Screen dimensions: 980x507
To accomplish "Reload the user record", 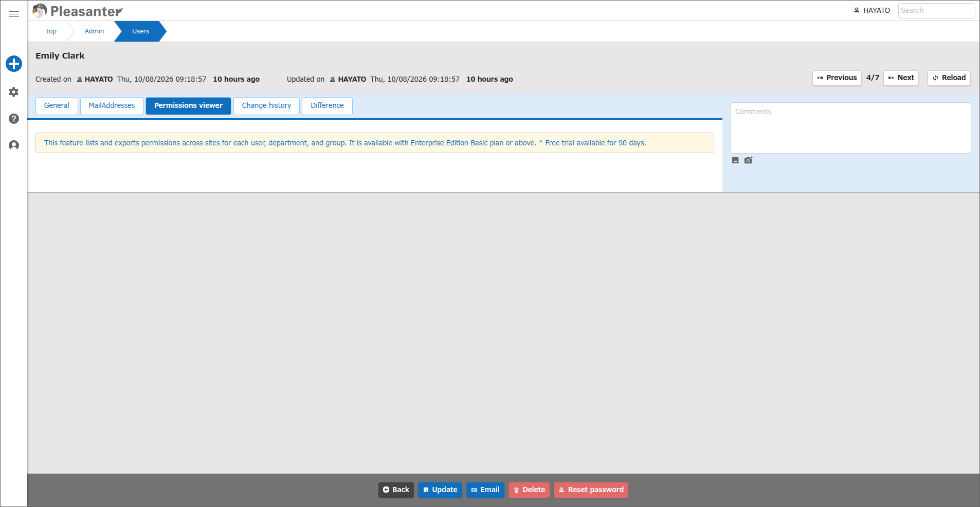I will [949, 78].
